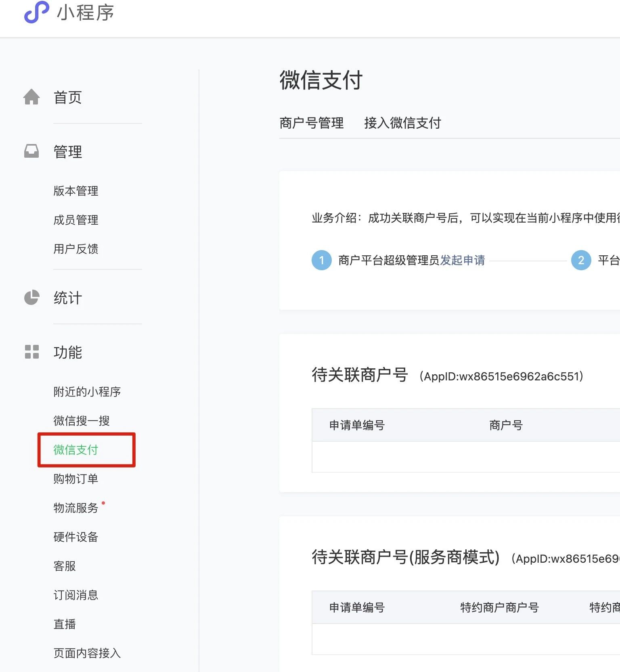Switch to the 商户号管理 tab
Image resolution: width=620 pixels, height=672 pixels.
coord(312,123)
